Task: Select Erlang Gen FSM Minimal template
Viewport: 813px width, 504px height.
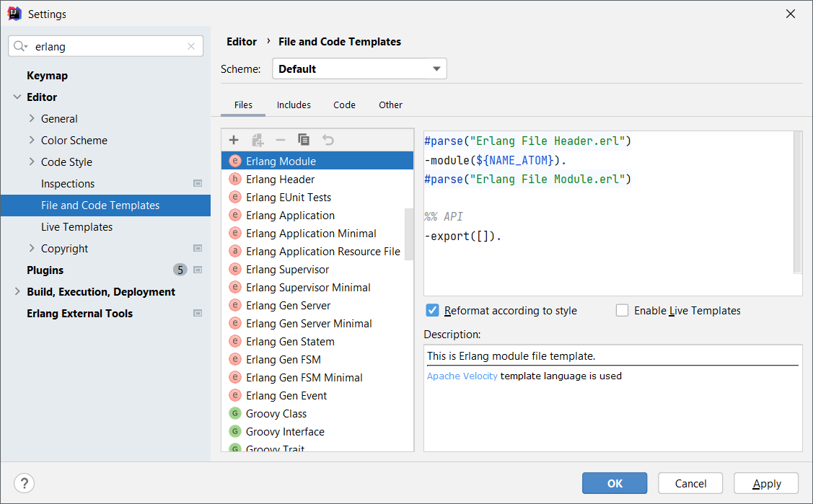Action: [317, 378]
